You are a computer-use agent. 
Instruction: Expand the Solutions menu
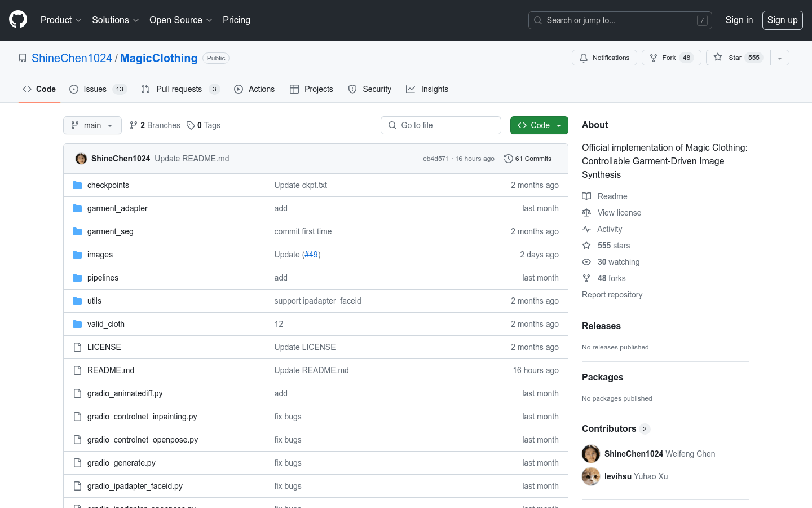coord(115,20)
